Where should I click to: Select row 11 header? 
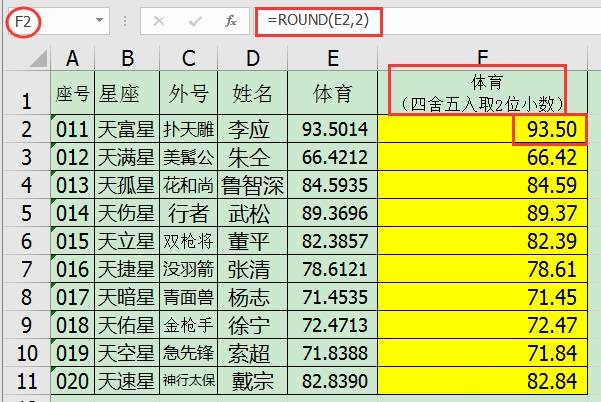click(x=25, y=380)
